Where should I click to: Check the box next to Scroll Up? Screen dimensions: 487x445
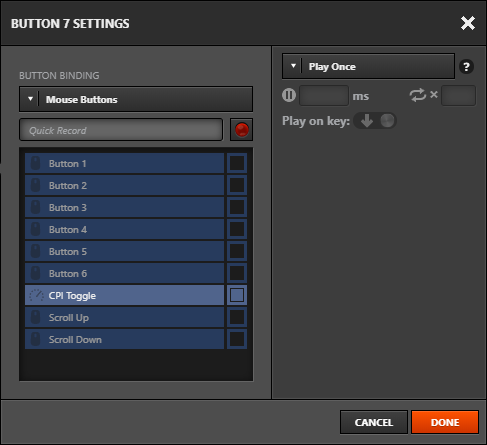(237, 317)
